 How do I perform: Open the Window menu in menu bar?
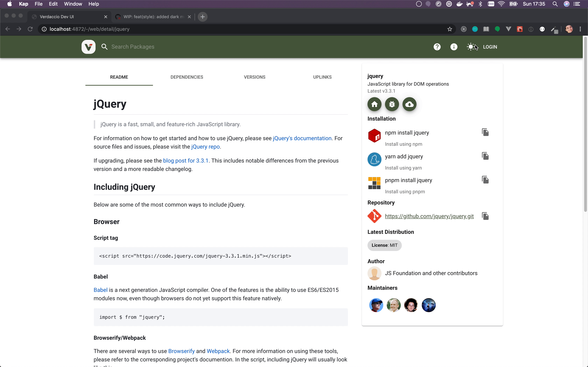[73, 4]
